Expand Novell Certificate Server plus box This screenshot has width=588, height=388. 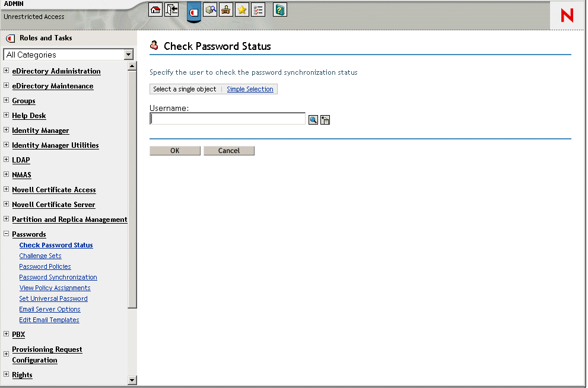(6, 204)
